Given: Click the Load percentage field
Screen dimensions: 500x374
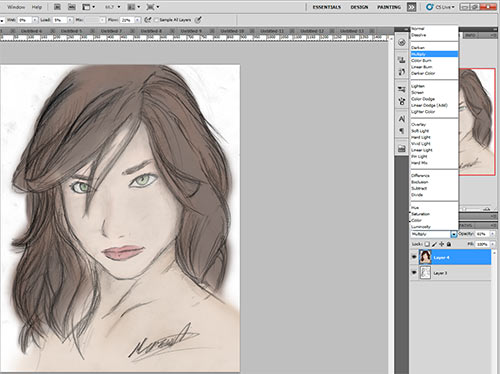Looking at the screenshot, I should (60, 20).
